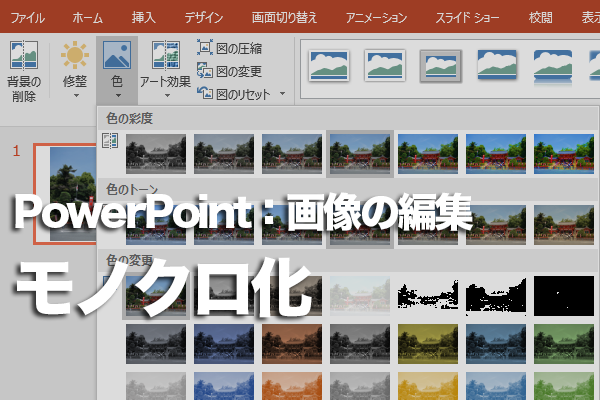Click 図の圧縮 compress pictures icon
Image resolution: width=600 pixels, height=400 pixels.
(x=205, y=47)
